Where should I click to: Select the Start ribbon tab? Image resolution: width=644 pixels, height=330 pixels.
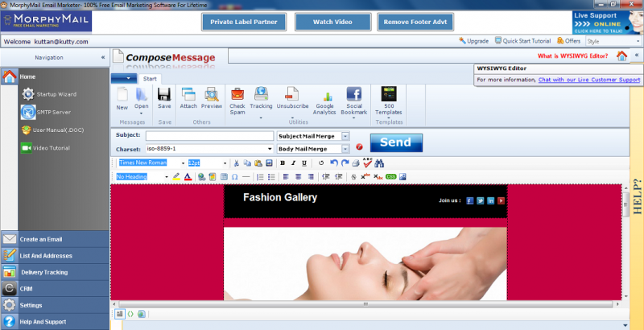coord(150,79)
